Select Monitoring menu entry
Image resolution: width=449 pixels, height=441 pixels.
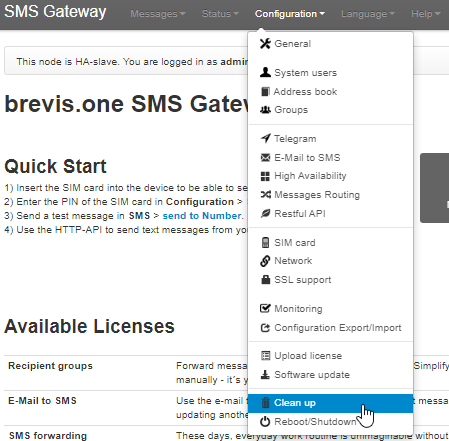(331, 308)
